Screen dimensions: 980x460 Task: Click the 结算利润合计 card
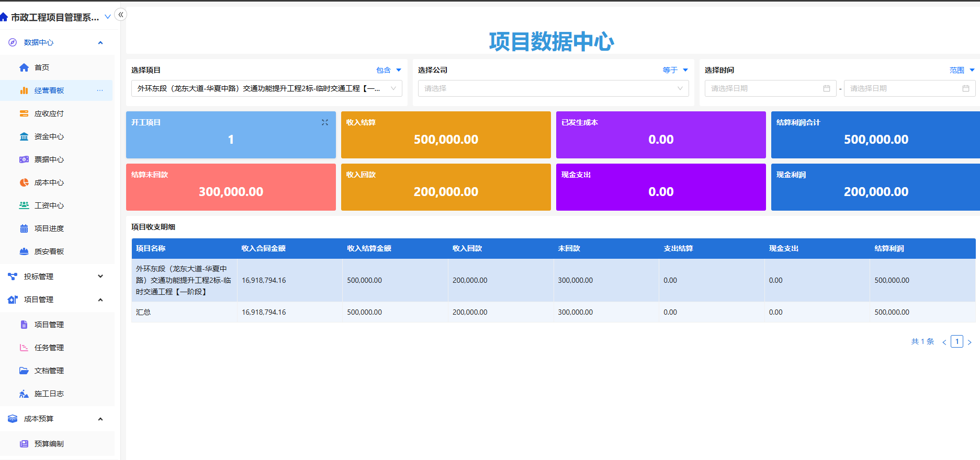(x=875, y=135)
